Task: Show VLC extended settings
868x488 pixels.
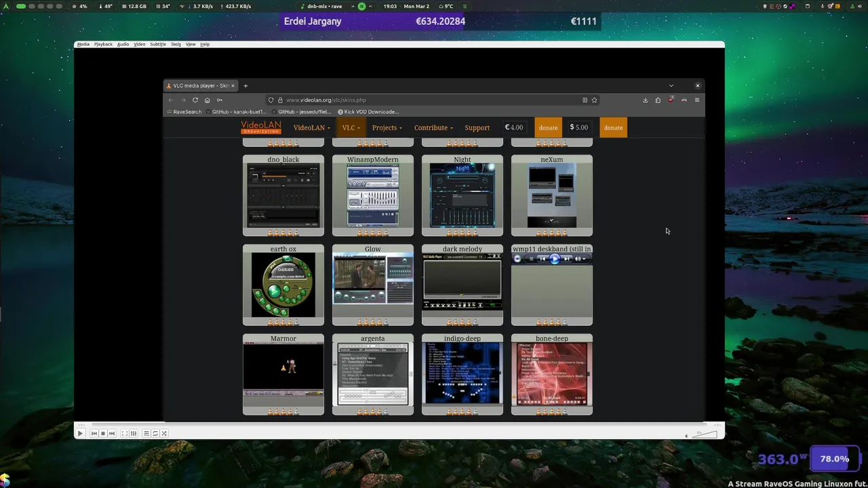Action: tap(134, 433)
